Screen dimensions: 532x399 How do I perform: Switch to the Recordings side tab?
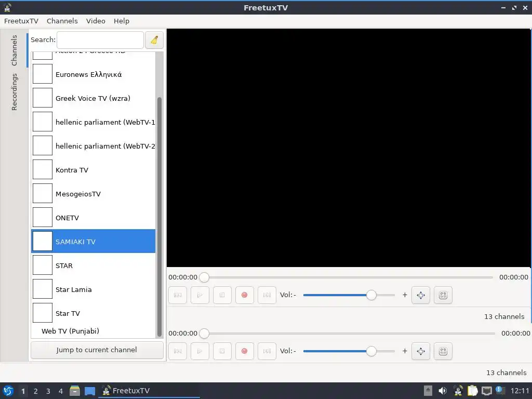pyautogui.click(x=14, y=92)
